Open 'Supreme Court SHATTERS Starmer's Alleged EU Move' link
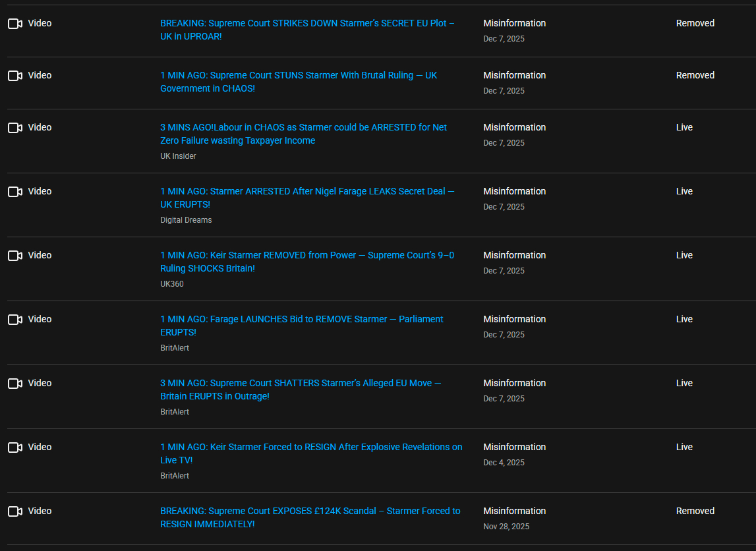The width and height of the screenshot is (756, 551). pyautogui.click(x=301, y=384)
